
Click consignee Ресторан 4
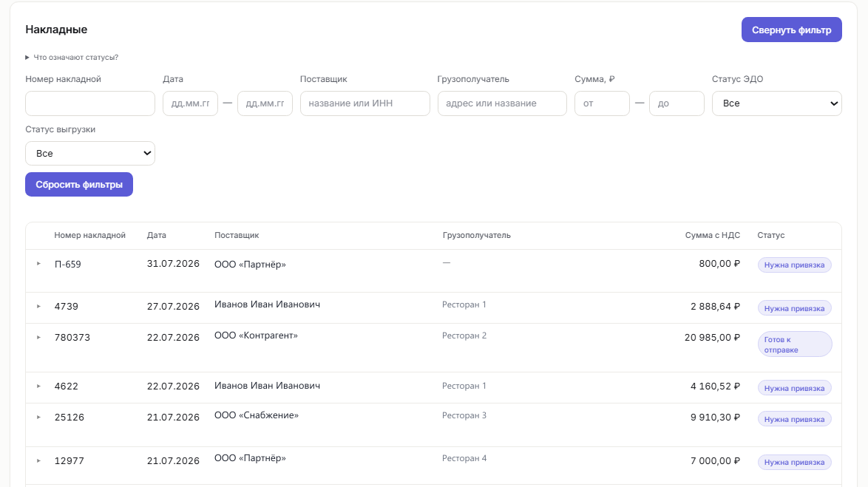(x=464, y=458)
